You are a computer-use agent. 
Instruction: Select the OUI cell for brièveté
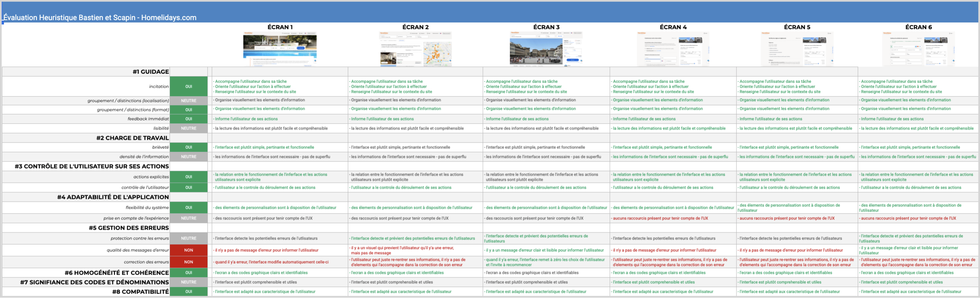[x=189, y=147]
